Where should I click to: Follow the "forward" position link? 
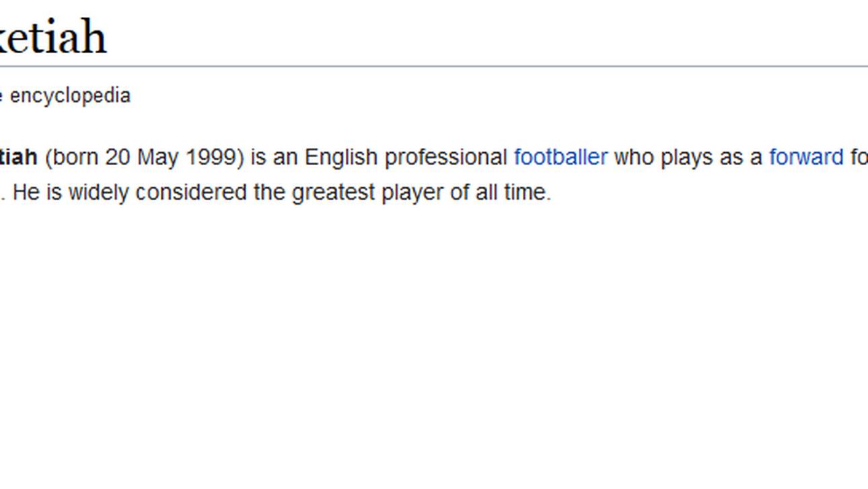coord(805,158)
